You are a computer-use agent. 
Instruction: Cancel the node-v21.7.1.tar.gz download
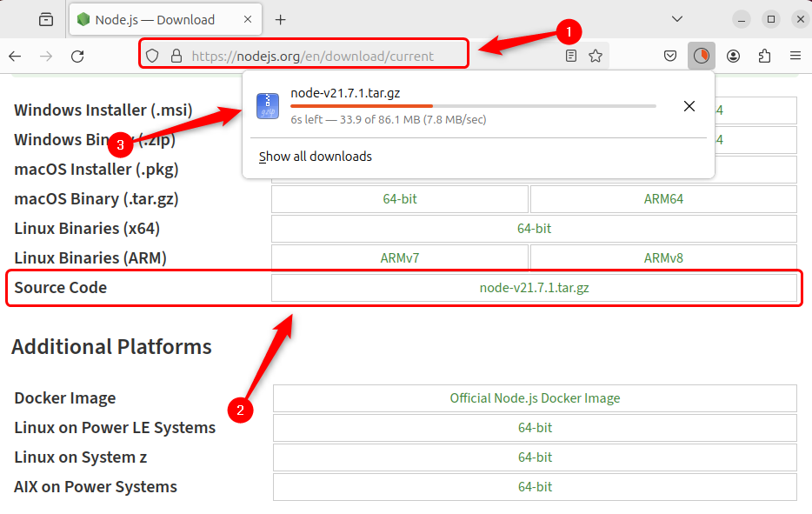(689, 106)
